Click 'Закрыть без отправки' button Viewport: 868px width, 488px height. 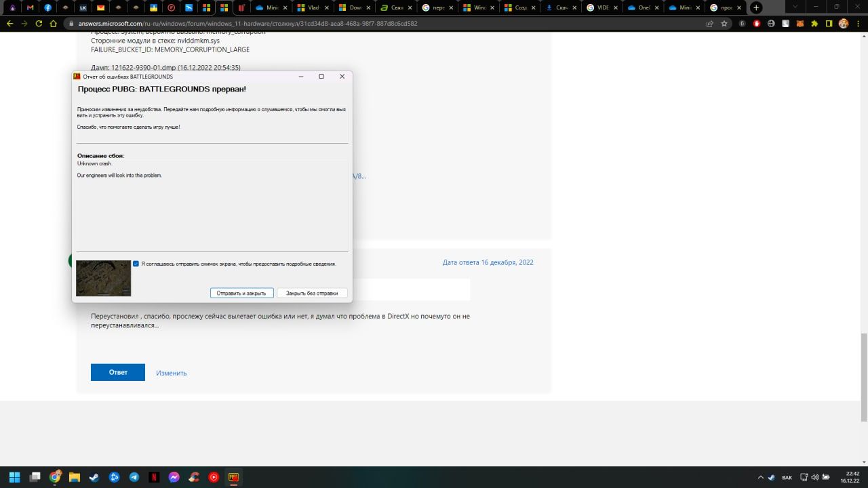(312, 293)
